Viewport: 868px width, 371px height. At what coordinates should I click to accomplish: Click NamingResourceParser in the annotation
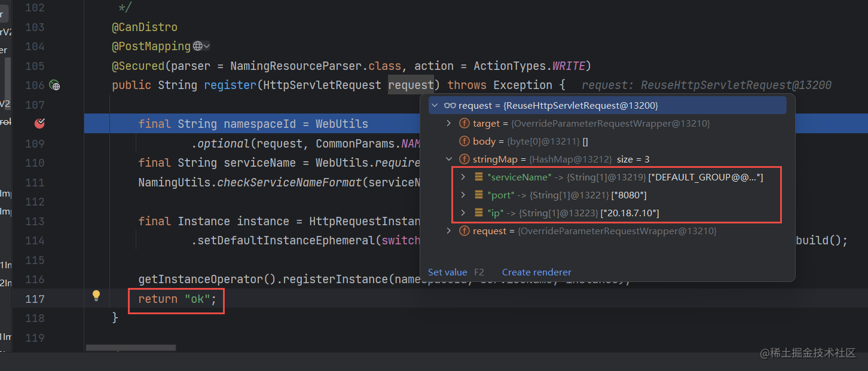(x=296, y=66)
